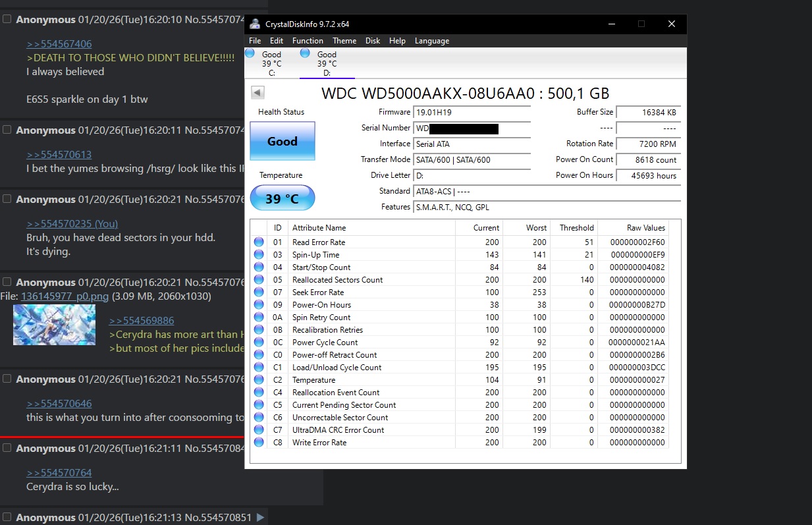Open the Function menu
This screenshot has width=812, height=525.
pyautogui.click(x=308, y=41)
